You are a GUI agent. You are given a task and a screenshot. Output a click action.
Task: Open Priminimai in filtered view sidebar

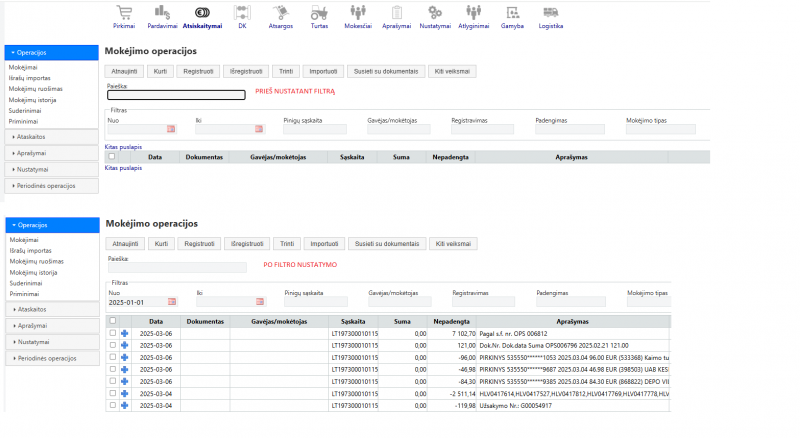(24, 294)
